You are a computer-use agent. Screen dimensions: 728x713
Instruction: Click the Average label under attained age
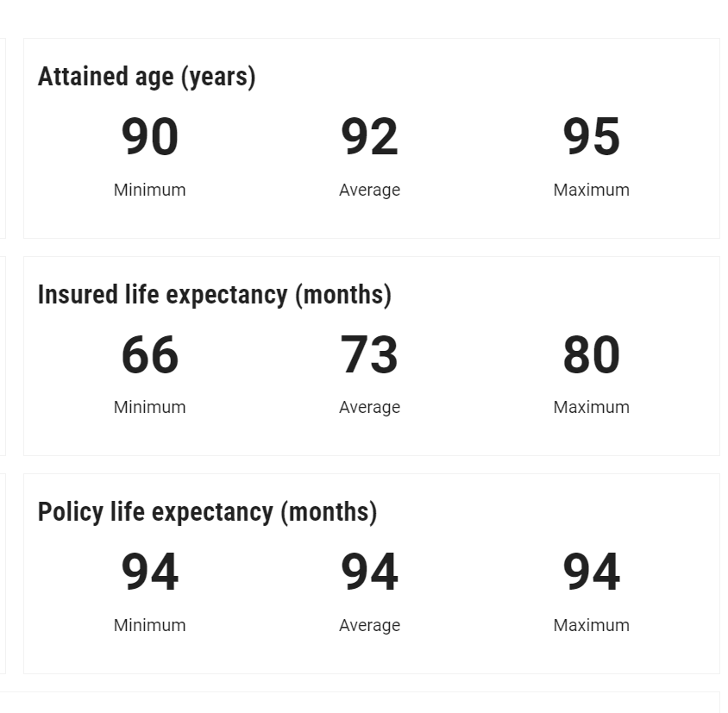click(369, 190)
